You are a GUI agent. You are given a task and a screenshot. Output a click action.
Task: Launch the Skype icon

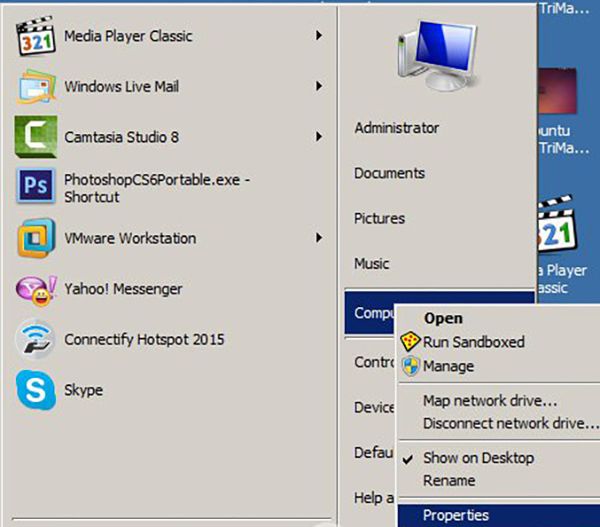(x=36, y=390)
